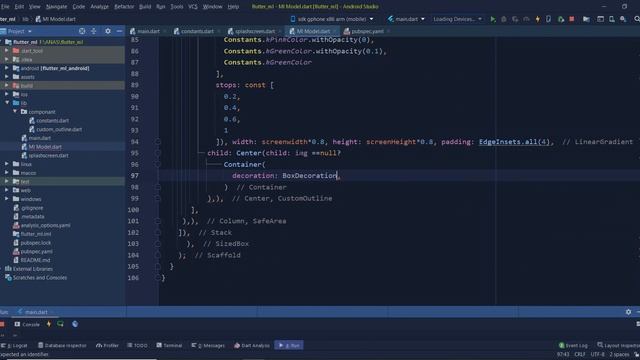Trigger Flutter Hot Reload lightning icon in toolbar

click(538, 19)
